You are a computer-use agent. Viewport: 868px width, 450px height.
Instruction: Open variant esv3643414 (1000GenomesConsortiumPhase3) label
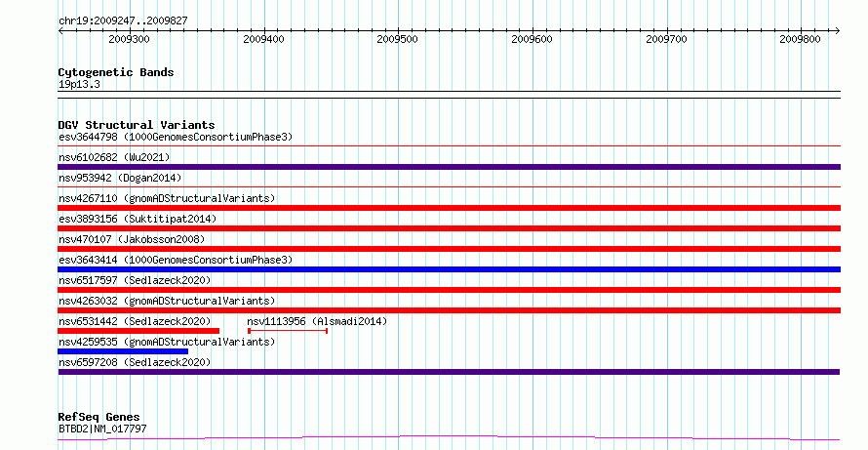[176, 260]
